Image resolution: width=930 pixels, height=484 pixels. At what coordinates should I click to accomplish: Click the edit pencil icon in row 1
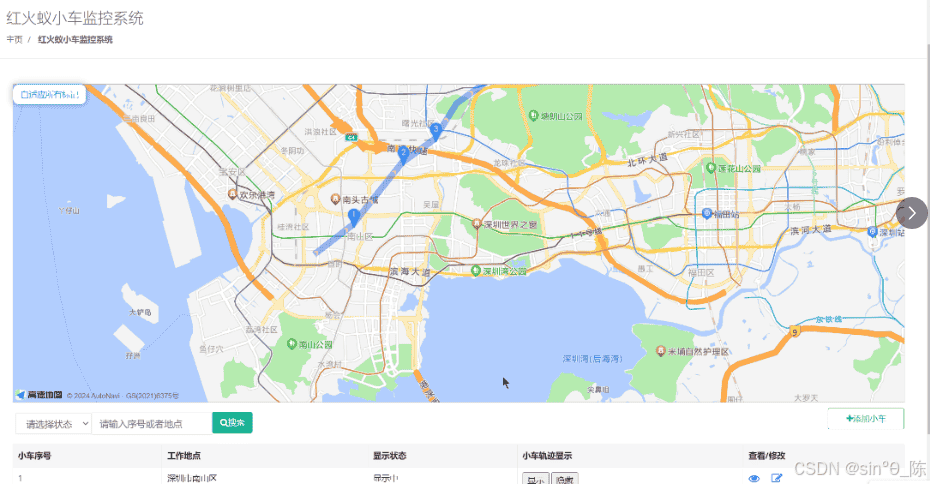coord(777,479)
